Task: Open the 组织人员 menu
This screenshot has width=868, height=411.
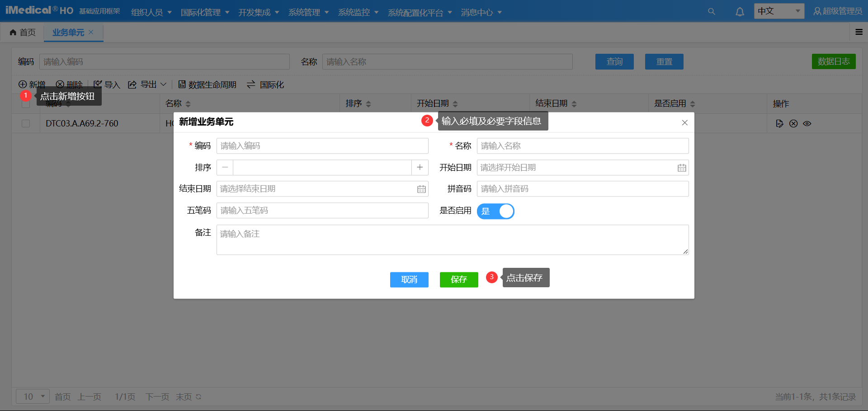Action: point(151,12)
